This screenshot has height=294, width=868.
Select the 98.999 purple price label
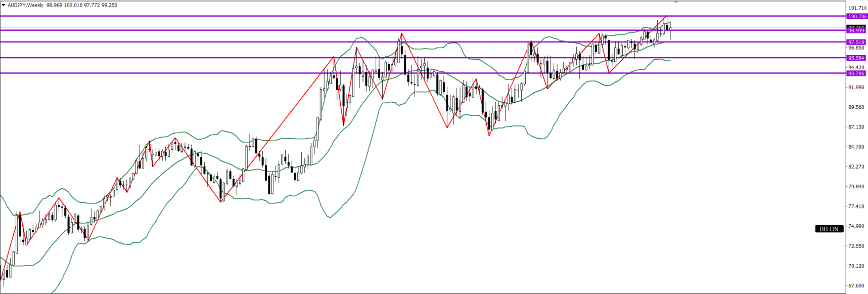click(857, 31)
